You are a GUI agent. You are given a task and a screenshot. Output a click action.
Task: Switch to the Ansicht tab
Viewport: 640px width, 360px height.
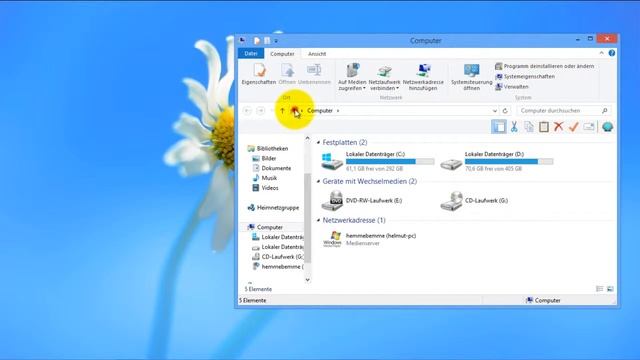[317, 54]
